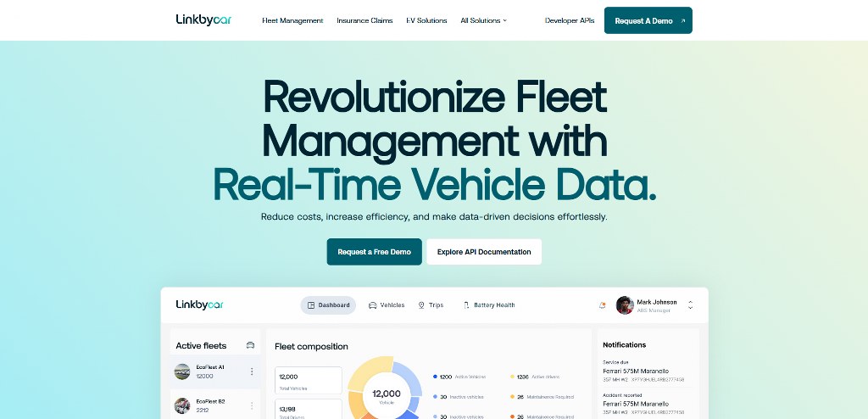Click the EcoFleet B2 fleet thumbnail
The height and width of the screenshot is (419, 868).
point(182,405)
